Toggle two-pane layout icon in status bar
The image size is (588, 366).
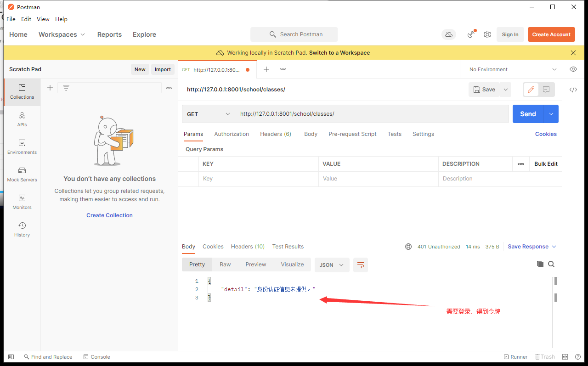tap(565, 357)
